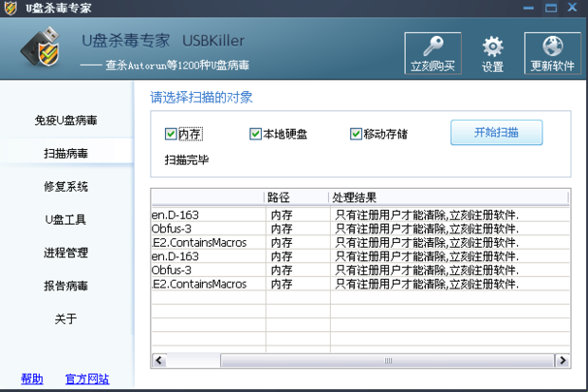The image size is (588, 392).
Task: Start scan with 开始扫描 button
Action: [497, 133]
